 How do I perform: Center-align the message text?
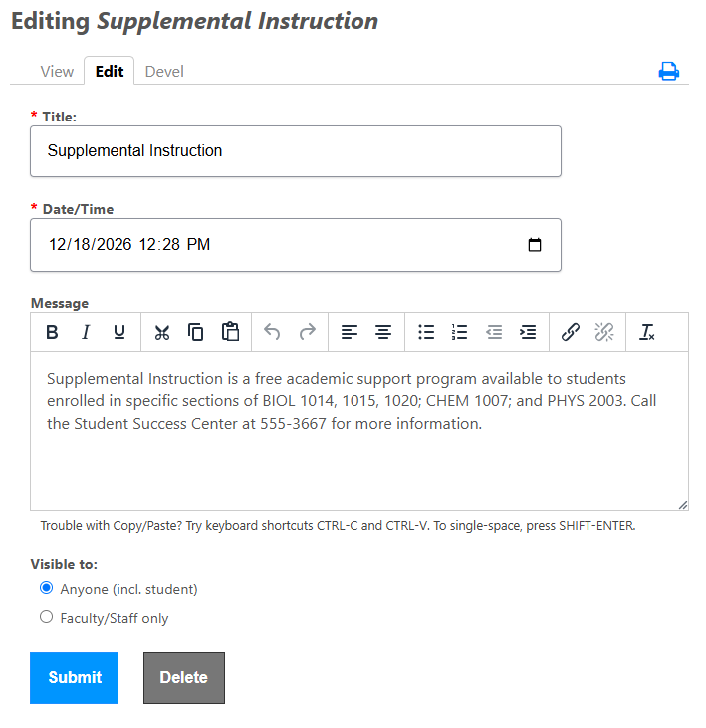coord(383,332)
